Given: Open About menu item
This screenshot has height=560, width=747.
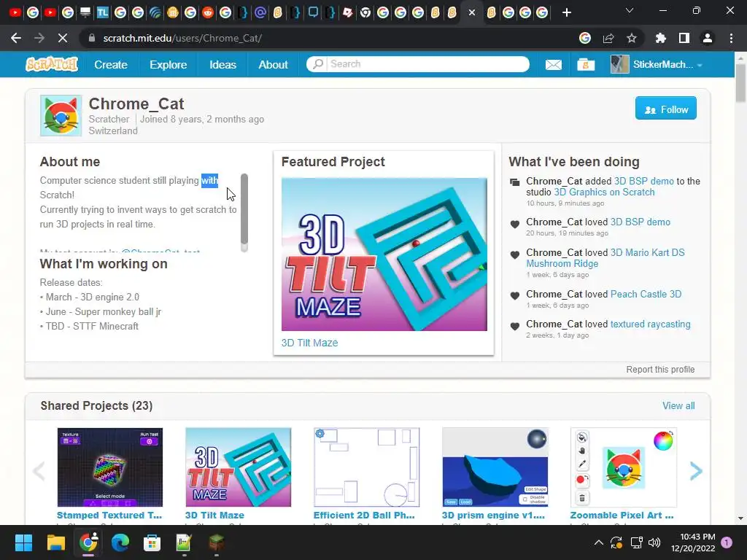Looking at the screenshot, I should [273, 64].
